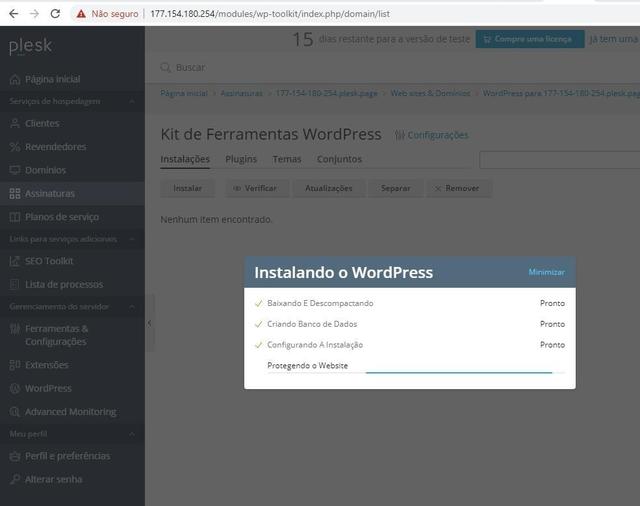This screenshot has height=506, width=640.
Task: Click the Configurações link text
Action: [x=438, y=135]
